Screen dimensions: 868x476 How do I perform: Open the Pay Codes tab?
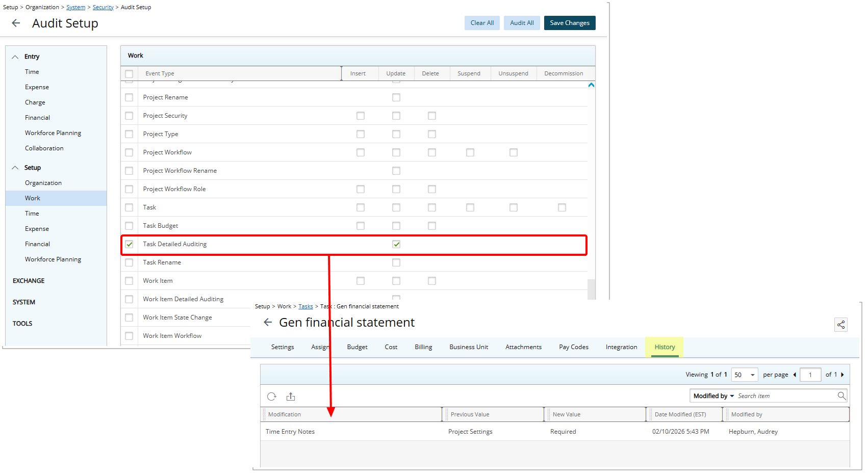[x=573, y=347]
